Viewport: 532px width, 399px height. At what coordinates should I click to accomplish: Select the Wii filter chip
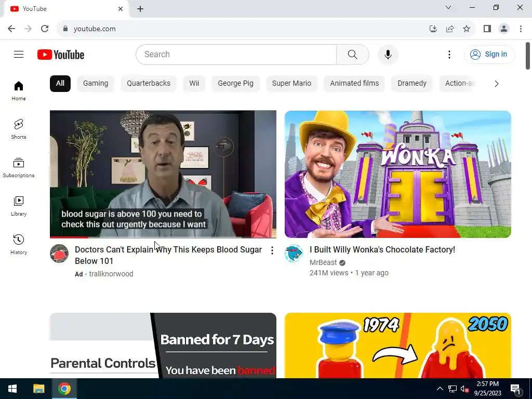pos(194,84)
